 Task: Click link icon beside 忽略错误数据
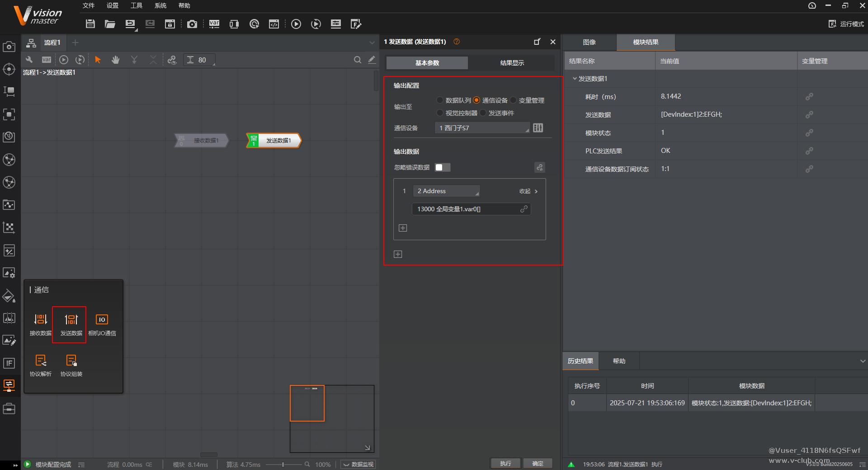click(x=540, y=167)
